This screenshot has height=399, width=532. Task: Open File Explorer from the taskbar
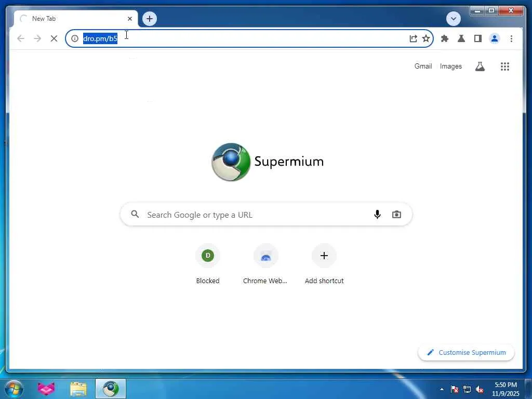[x=78, y=389]
